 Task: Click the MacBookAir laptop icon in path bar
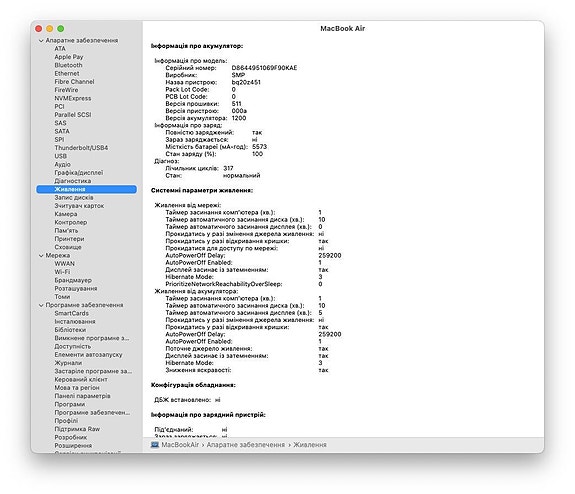155,444
